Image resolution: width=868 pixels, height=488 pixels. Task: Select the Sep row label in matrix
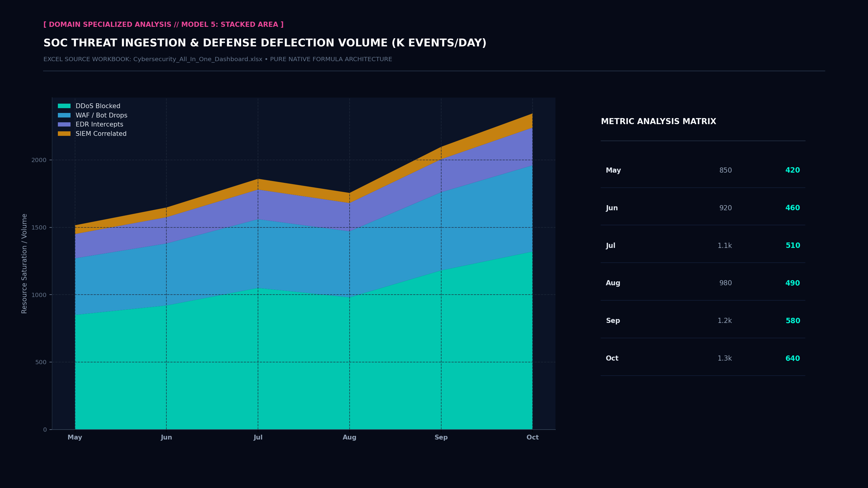click(613, 321)
